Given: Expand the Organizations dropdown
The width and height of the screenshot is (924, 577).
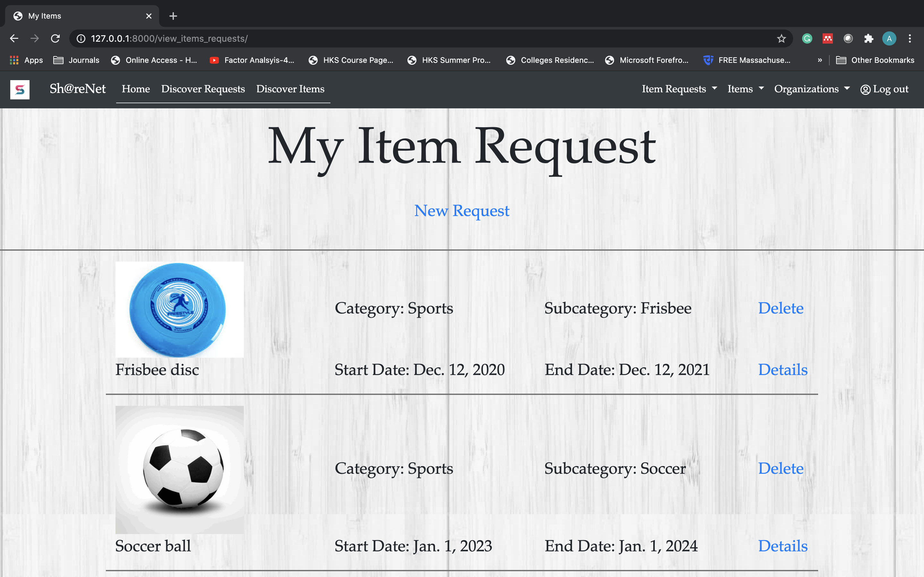Looking at the screenshot, I should click(x=812, y=89).
